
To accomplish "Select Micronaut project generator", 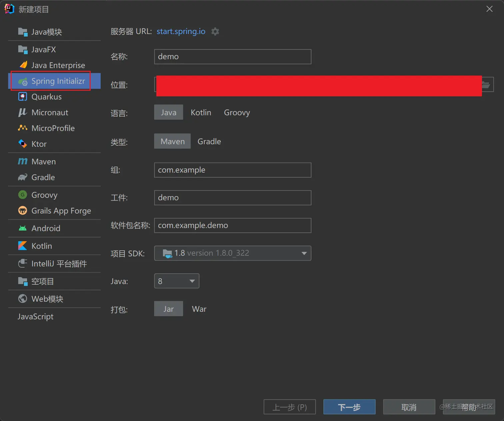I will pos(54,112).
